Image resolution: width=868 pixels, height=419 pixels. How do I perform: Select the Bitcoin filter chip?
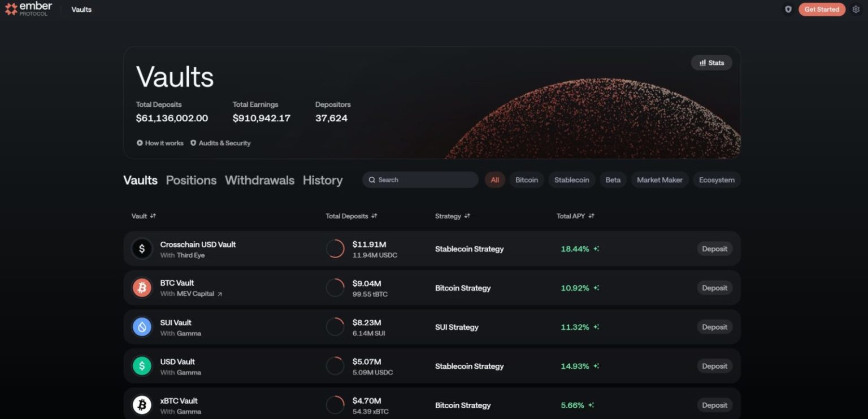point(526,180)
